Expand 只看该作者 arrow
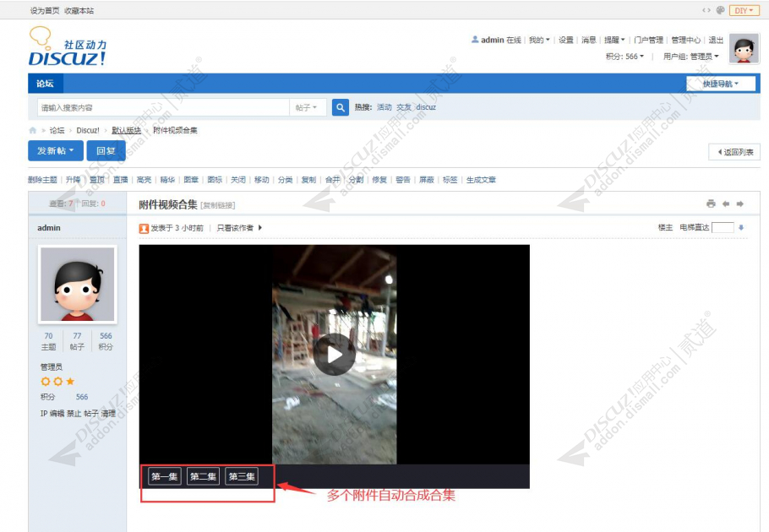This screenshot has width=769, height=532. click(260, 228)
